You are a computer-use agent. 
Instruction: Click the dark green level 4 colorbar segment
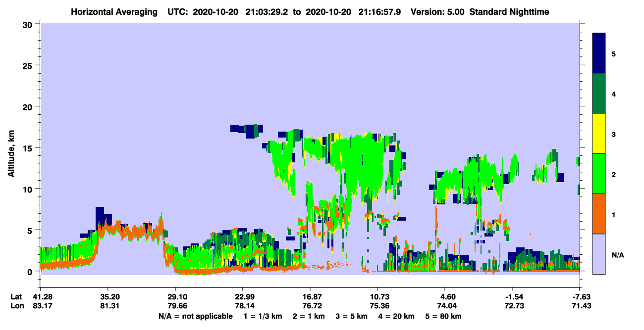[599, 94]
